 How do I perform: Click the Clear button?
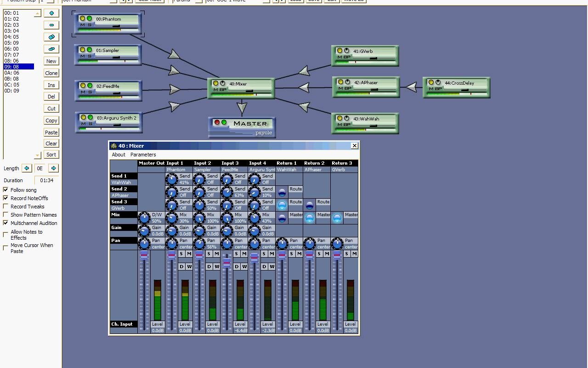[51, 144]
